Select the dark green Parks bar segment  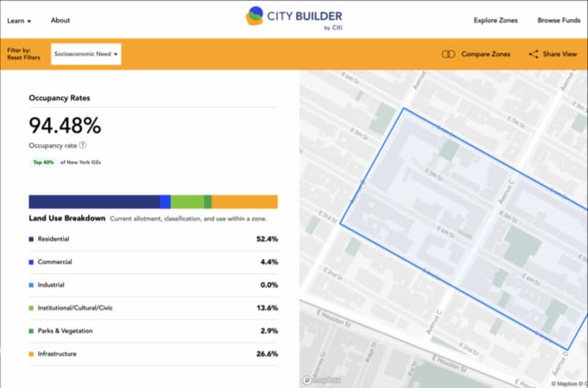208,201
